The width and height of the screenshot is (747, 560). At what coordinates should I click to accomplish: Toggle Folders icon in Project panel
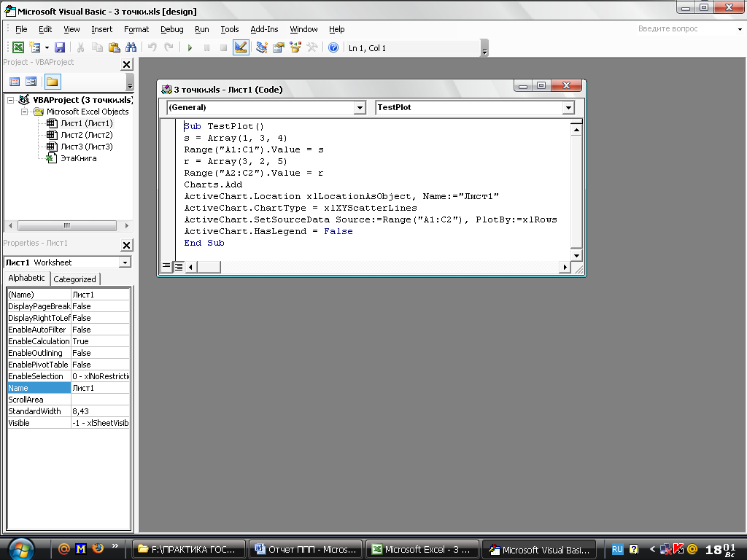pos(53,82)
